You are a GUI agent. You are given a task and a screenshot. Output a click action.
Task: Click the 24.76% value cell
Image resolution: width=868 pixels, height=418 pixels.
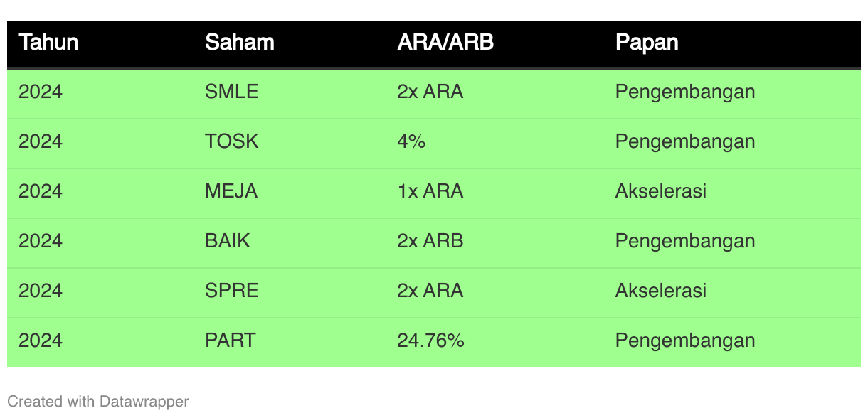click(x=430, y=341)
